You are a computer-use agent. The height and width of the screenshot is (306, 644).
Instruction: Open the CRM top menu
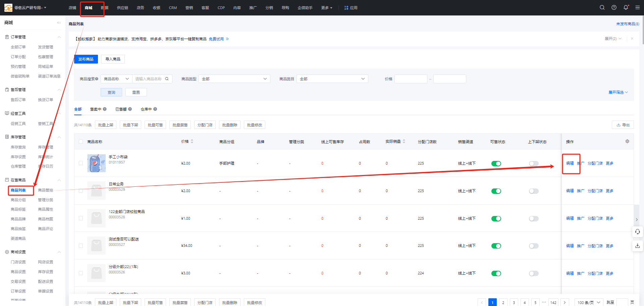pos(173,8)
